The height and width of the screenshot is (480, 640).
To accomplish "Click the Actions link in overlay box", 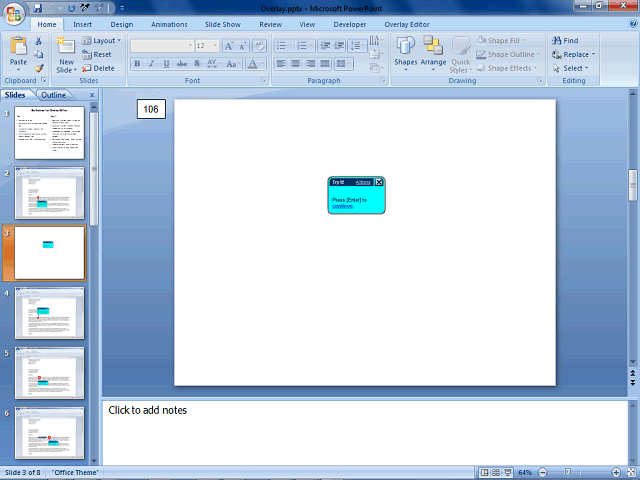I will (363, 182).
